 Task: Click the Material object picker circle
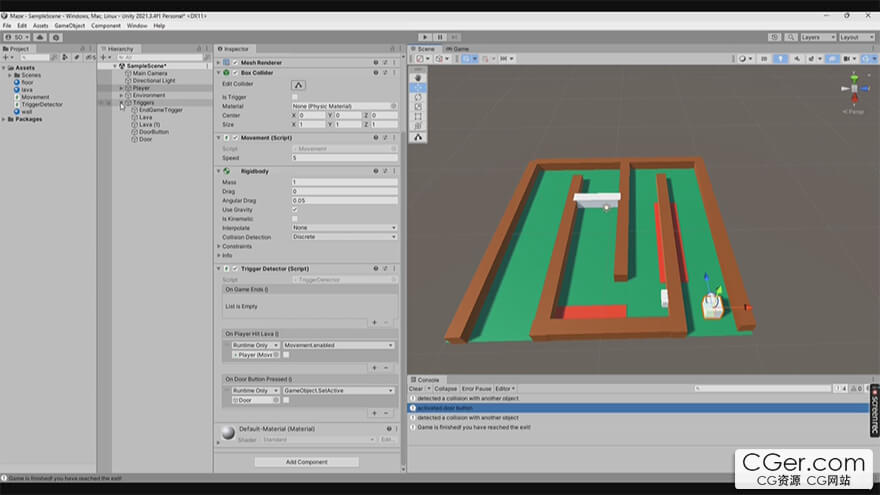click(393, 106)
